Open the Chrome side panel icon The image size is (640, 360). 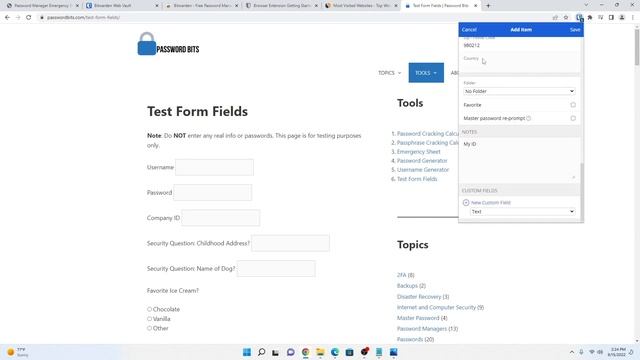coord(611,18)
